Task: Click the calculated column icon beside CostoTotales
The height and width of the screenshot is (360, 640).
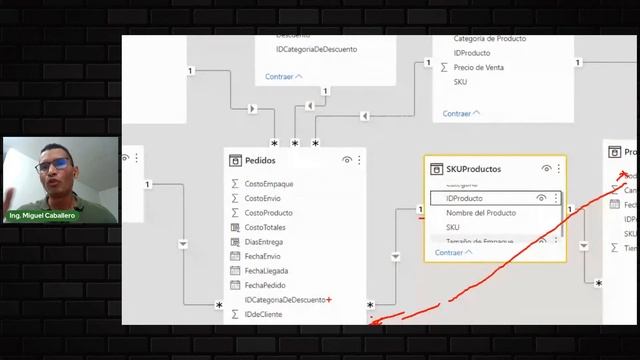Action: coord(235,227)
